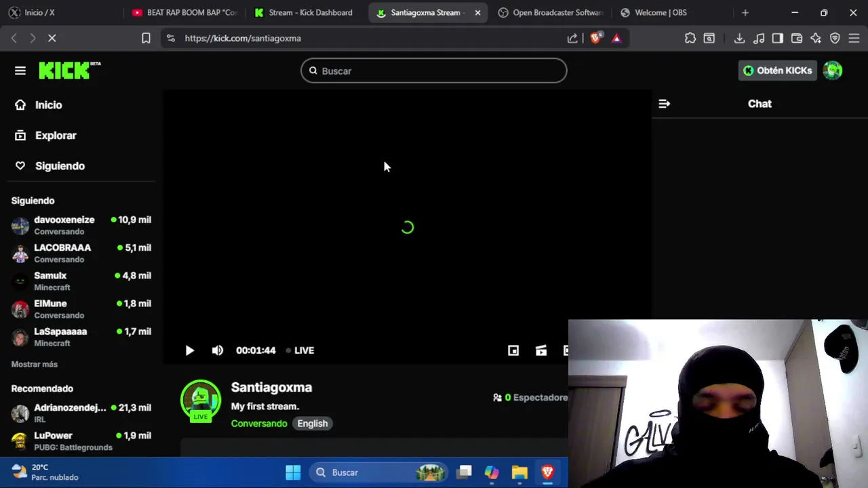The height and width of the screenshot is (488, 868).
Task: Collapse the Chat panel with arrow icon
Action: point(665,104)
